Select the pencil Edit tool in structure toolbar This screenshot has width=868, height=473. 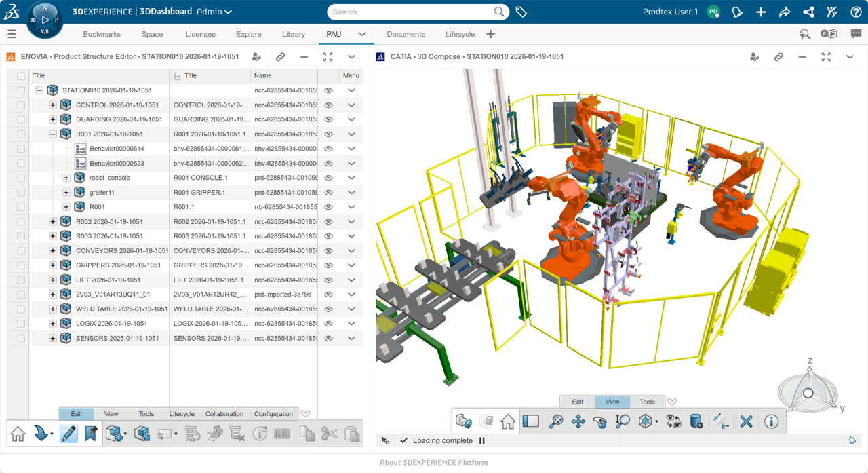pyautogui.click(x=68, y=433)
